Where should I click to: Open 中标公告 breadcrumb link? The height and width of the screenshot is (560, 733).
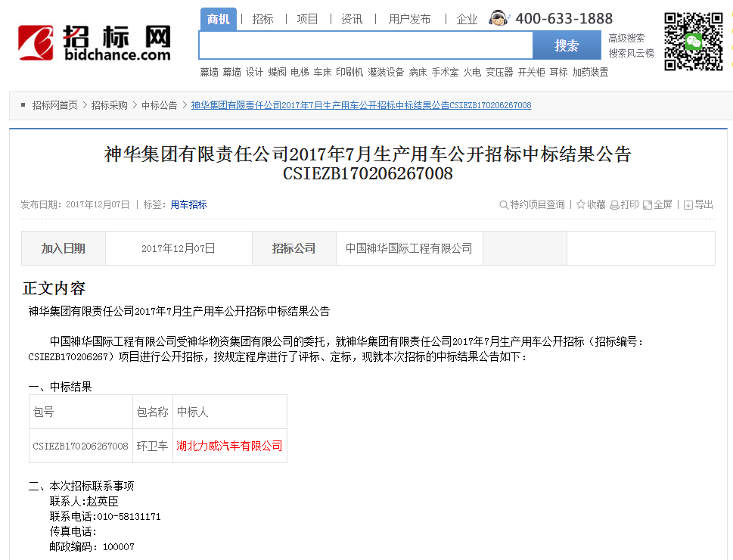click(x=160, y=105)
